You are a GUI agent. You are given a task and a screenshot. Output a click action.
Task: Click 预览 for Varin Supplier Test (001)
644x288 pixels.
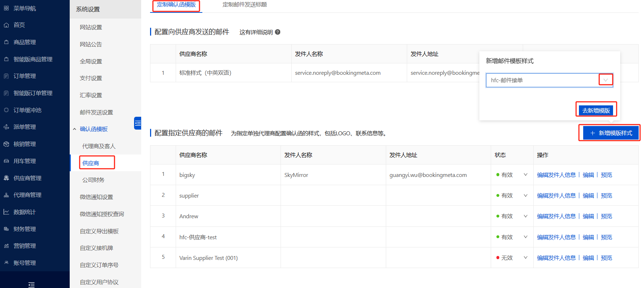606,258
